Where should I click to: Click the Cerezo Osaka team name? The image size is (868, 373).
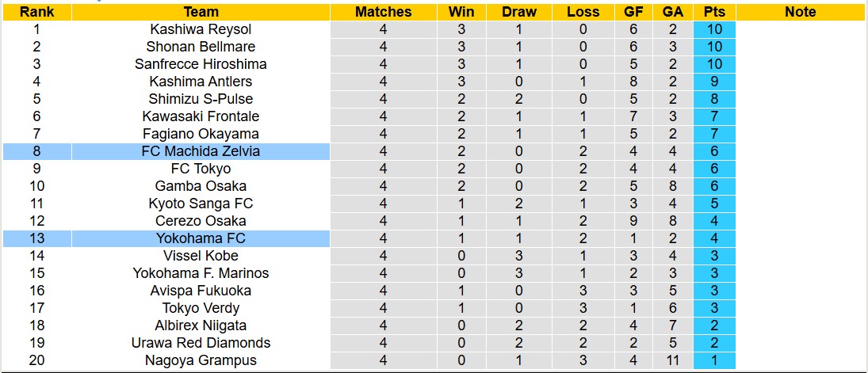click(201, 221)
